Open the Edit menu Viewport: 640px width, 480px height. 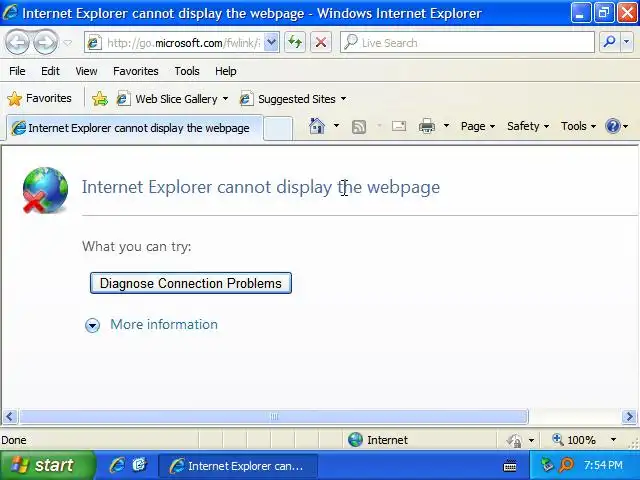click(x=50, y=71)
